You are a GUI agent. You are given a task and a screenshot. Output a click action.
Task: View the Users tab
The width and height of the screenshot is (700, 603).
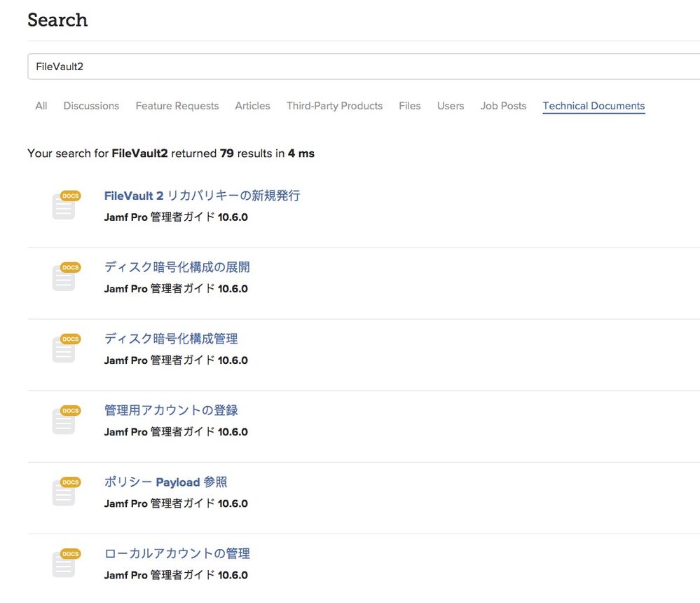[451, 106]
